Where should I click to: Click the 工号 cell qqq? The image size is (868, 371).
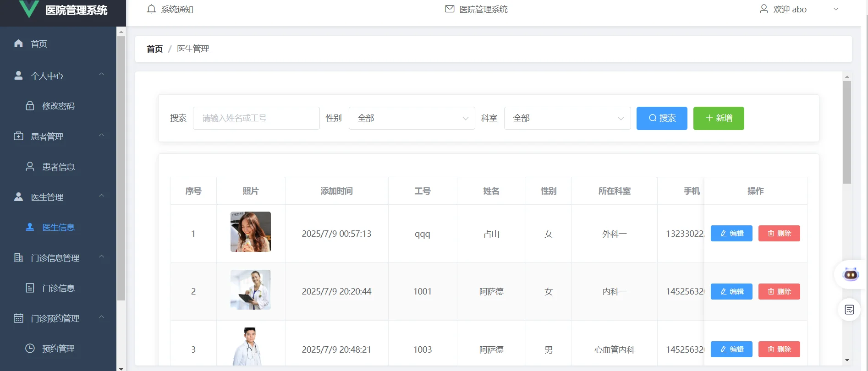(423, 235)
